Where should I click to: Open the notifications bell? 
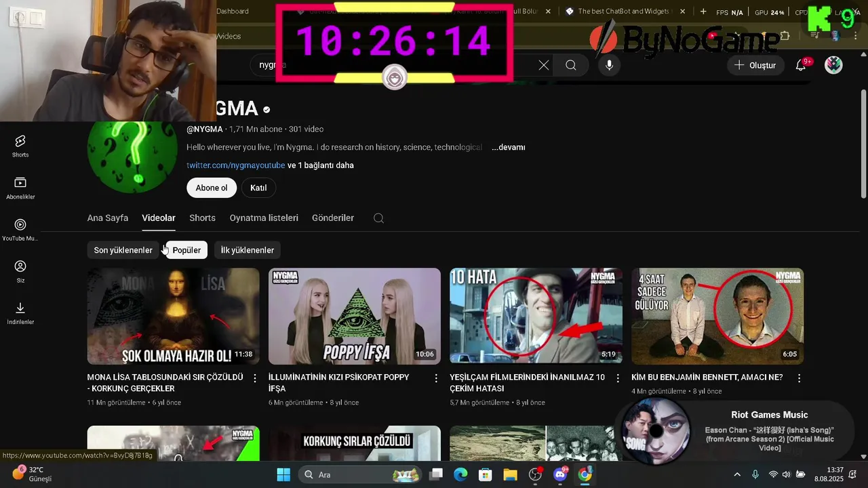tap(802, 65)
